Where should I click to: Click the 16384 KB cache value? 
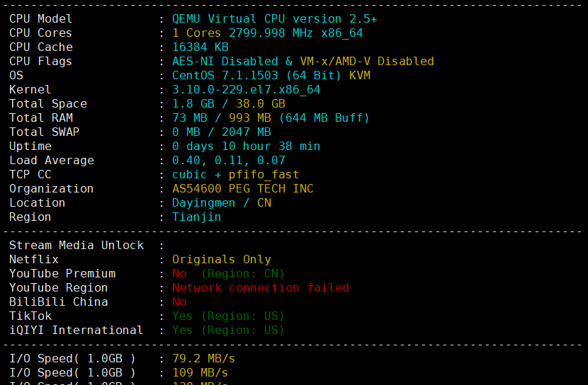tap(200, 47)
